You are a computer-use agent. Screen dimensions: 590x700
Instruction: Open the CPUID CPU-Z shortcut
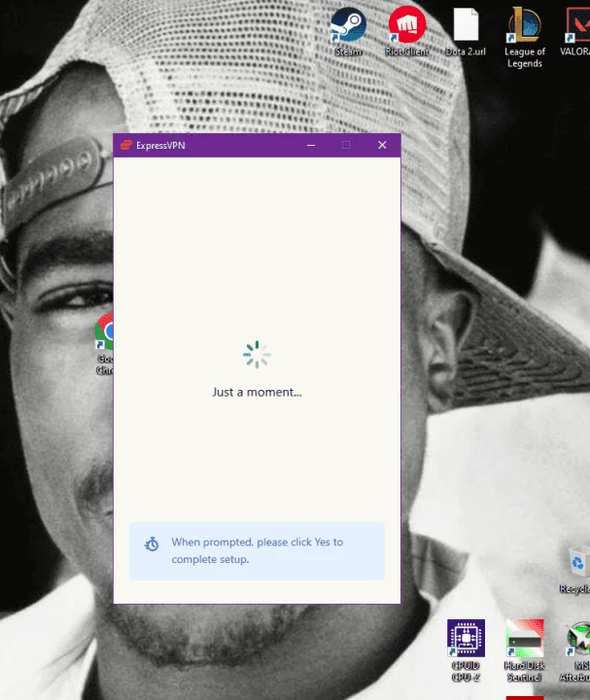(466, 650)
